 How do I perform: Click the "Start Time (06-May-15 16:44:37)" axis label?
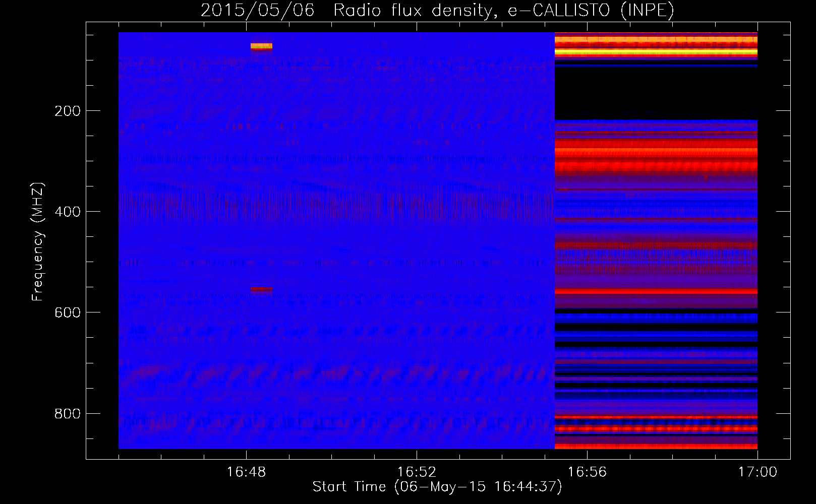pyautogui.click(x=437, y=487)
